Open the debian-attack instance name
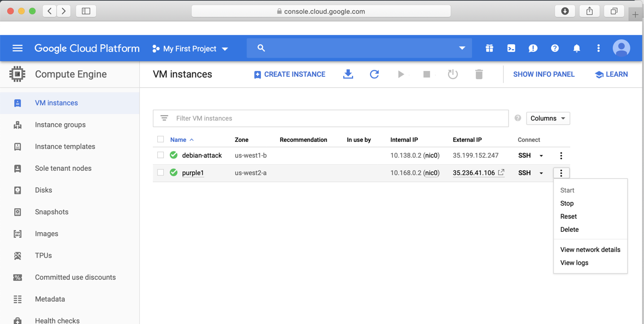This screenshot has height=324, width=644. (x=202, y=155)
